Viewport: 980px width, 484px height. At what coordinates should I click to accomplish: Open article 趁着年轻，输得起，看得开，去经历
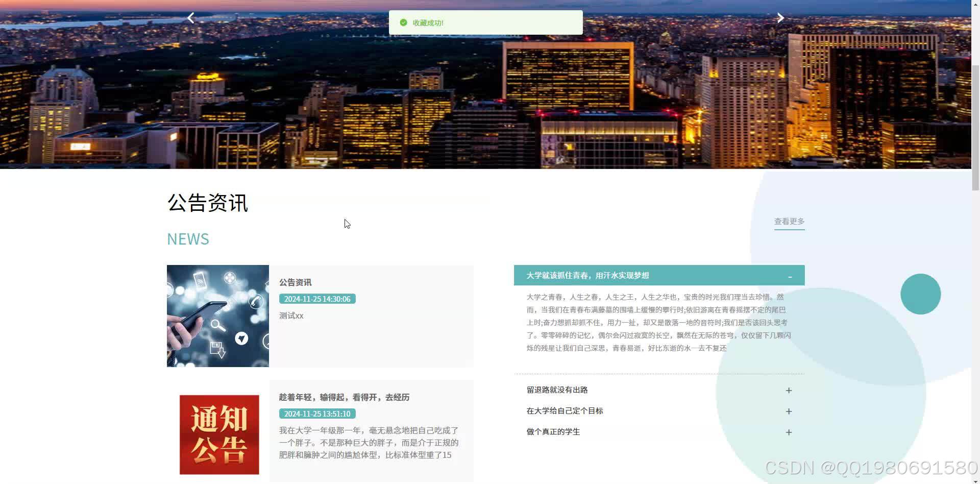click(x=344, y=397)
